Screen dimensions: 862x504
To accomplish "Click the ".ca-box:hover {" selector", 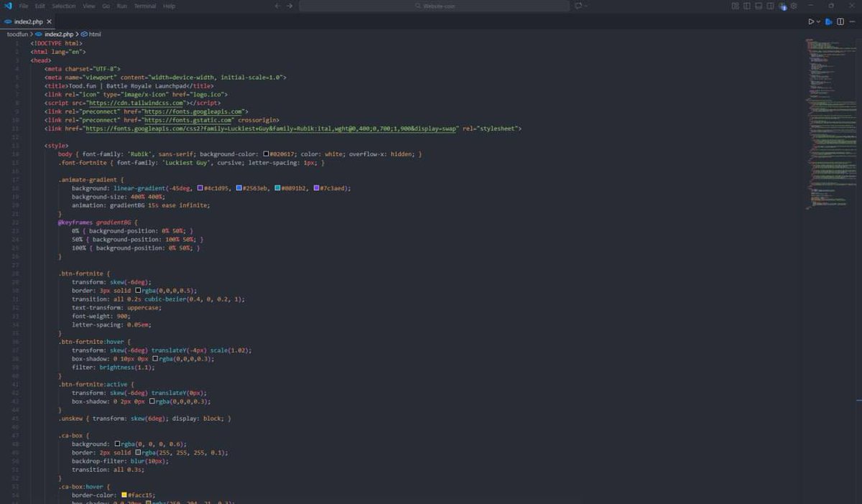I will 84,487.
